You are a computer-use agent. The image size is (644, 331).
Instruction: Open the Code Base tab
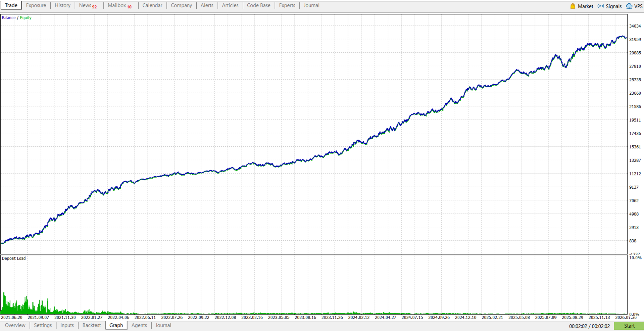pyautogui.click(x=258, y=5)
